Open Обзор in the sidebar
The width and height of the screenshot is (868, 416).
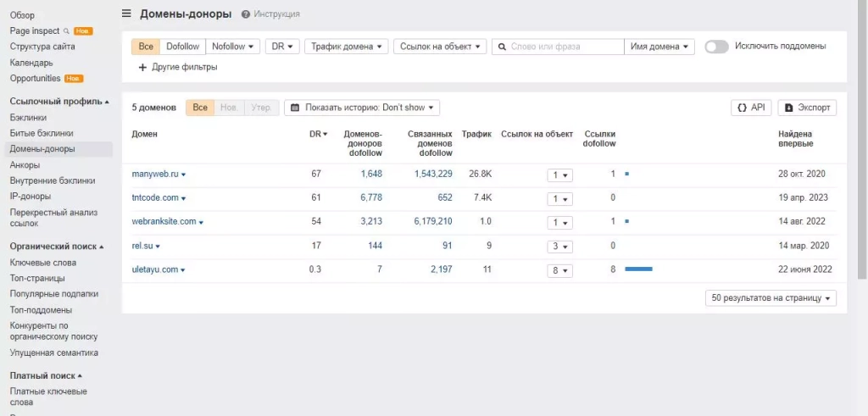(x=22, y=15)
